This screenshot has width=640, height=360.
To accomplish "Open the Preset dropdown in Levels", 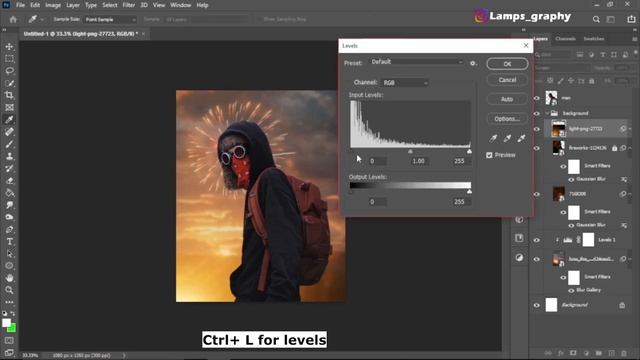I will [417, 62].
